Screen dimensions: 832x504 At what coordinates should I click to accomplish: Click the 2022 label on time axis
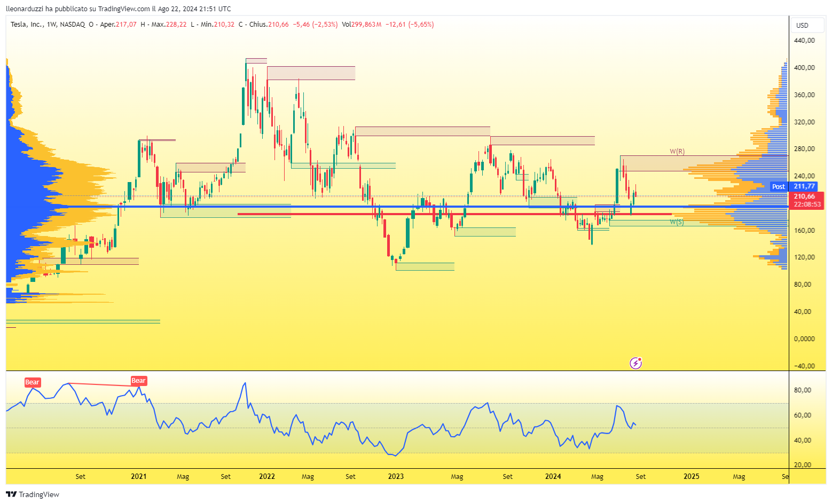(x=266, y=477)
